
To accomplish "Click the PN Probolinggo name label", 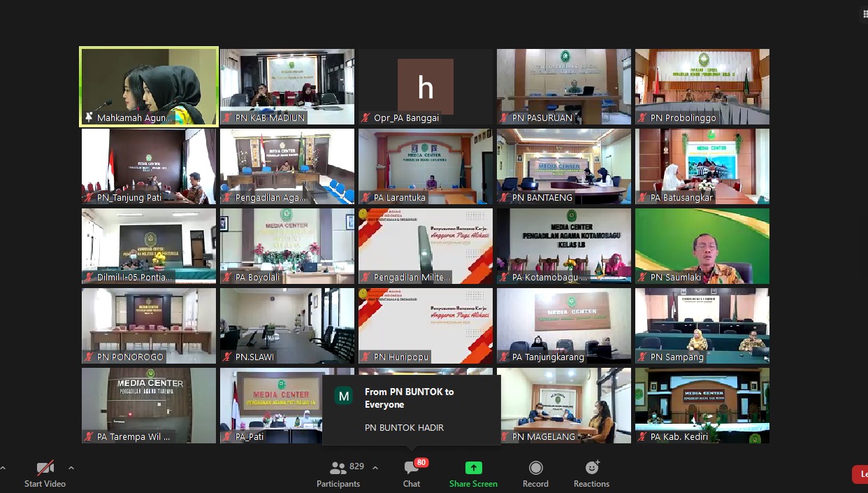I will (x=683, y=118).
